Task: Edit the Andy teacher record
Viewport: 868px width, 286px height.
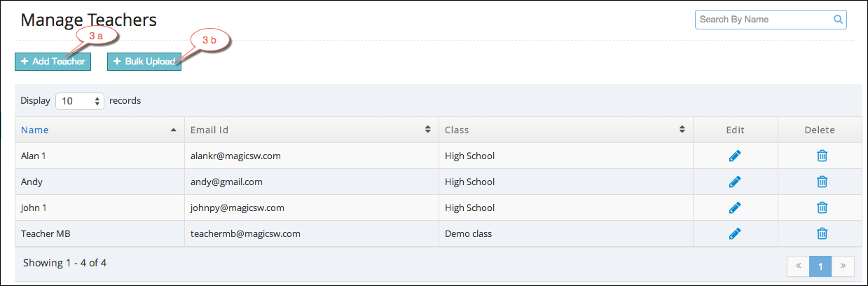Action: (x=735, y=182)
